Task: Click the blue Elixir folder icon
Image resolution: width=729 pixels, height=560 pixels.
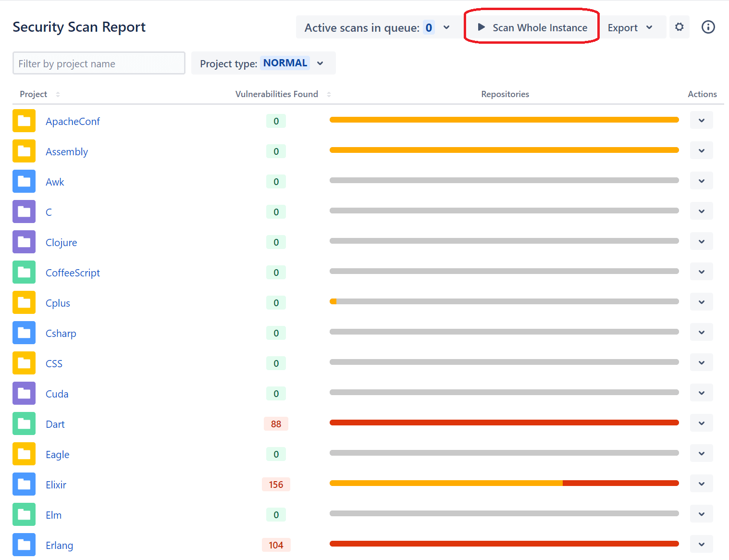Action: click(24, 484)
